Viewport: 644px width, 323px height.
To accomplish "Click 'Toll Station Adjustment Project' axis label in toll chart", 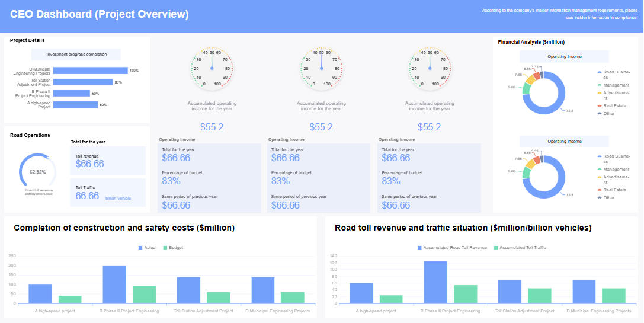I will pos(524,311).
